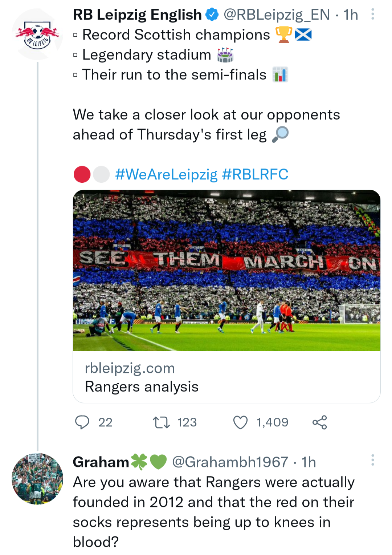This screenshot has height=555, width=392.
Task: Tap the @RBLeipzig_EN handle
Action: [277, 15]
